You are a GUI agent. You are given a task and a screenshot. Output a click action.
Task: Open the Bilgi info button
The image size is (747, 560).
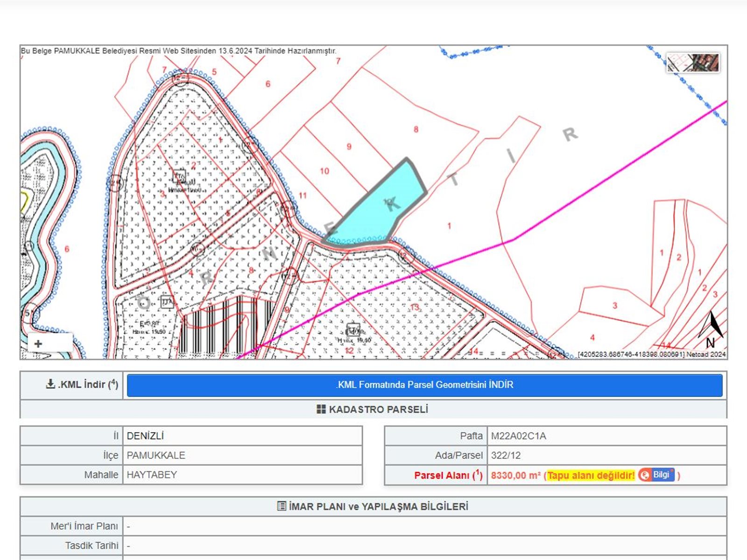point(656,475)
